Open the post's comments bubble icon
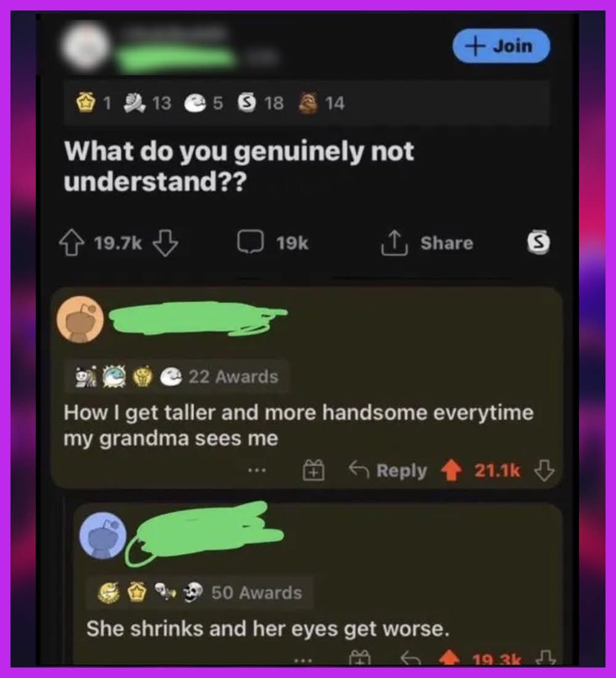The image size is (616, 678). click(250, 242)
